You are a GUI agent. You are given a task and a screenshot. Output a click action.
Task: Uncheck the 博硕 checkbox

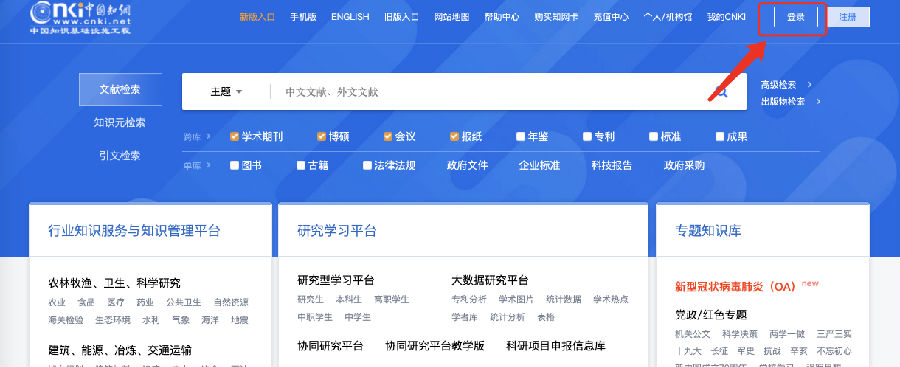[x=321, y=137]
